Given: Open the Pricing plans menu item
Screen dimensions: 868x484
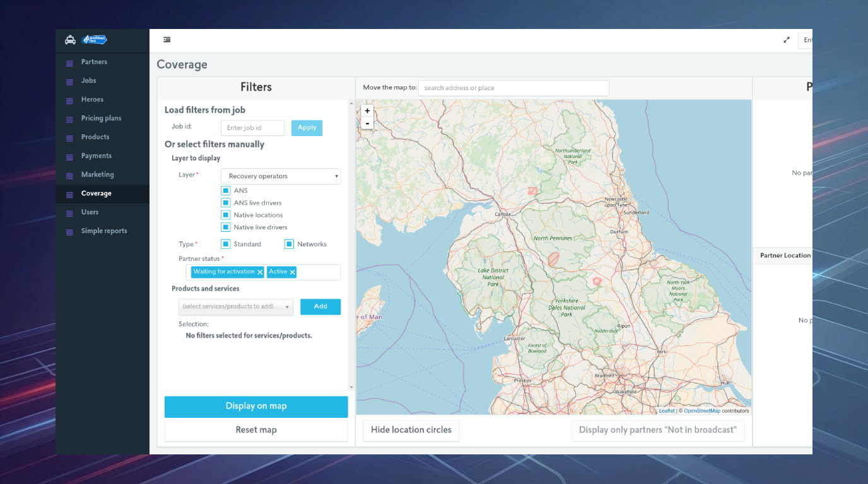Looking at the screenshot, I should click(x=101, y=118).
